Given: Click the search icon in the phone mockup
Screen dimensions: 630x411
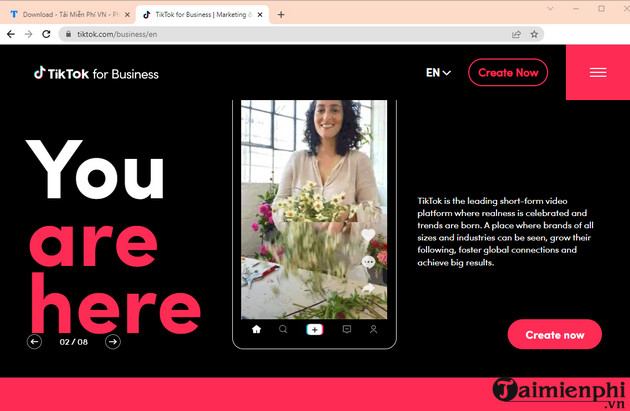Looking at the screenshot, I should click(283, 329).
